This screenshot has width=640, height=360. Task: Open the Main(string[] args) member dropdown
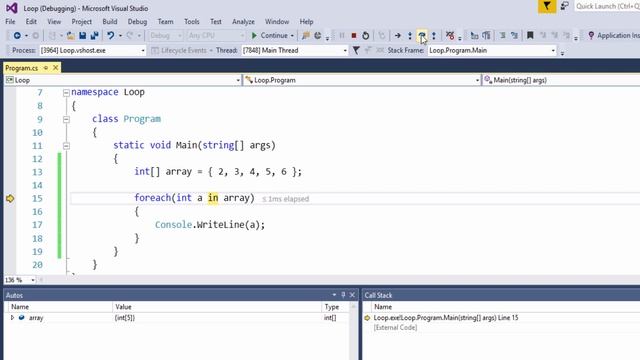pyautogui.click(x=561, y=80)
